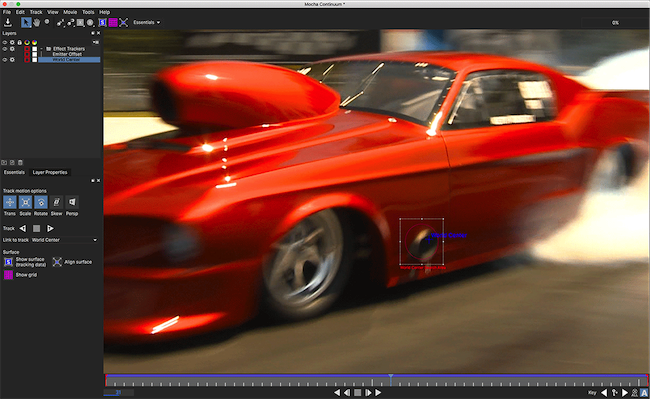The height and width of the screenshot is (399, 650).
Task: Toggle the Autokey A button
Action: (644, 393)
